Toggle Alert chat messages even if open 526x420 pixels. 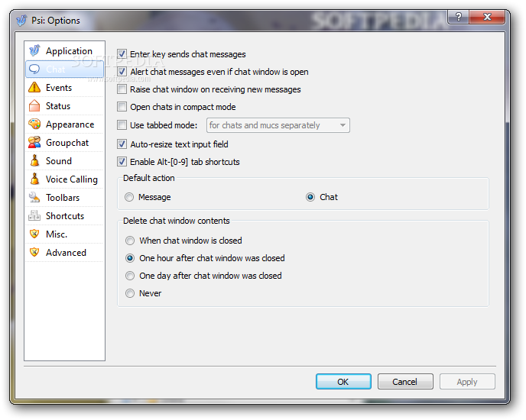tap(122, 71)
